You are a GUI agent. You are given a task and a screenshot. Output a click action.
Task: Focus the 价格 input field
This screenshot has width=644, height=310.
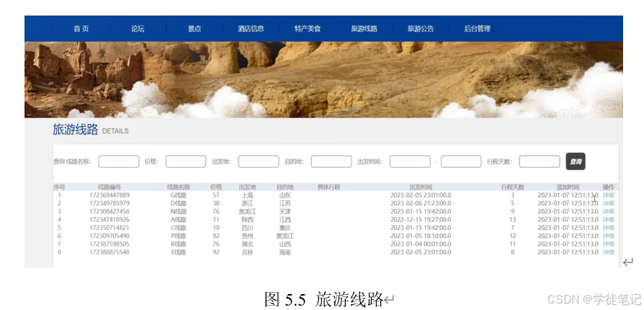(x=186, y=161)
